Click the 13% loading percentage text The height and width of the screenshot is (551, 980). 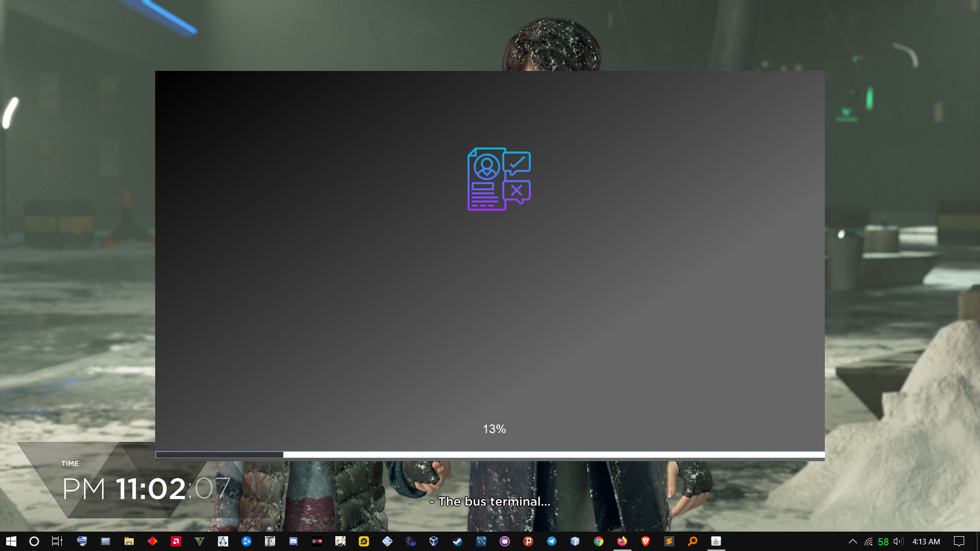click(x=494, y=429)
